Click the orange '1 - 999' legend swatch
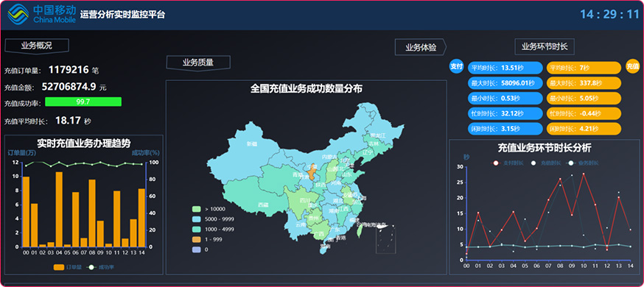 (195, 239)
